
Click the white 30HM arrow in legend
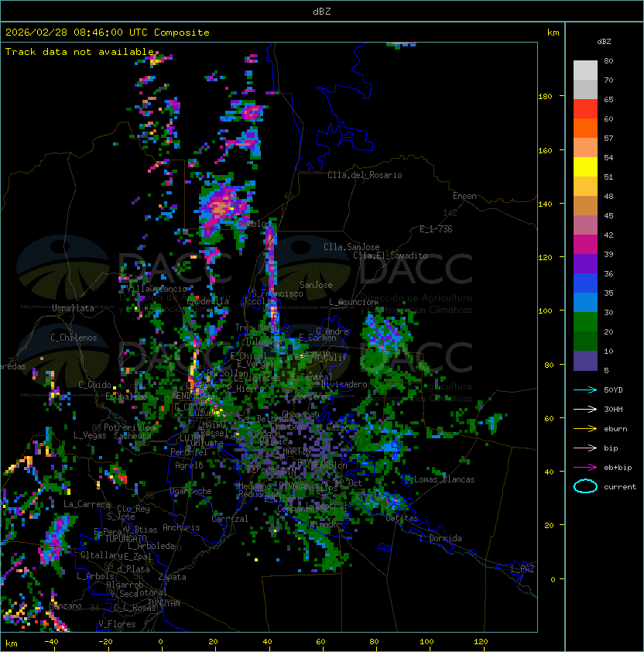click(585, 409)
